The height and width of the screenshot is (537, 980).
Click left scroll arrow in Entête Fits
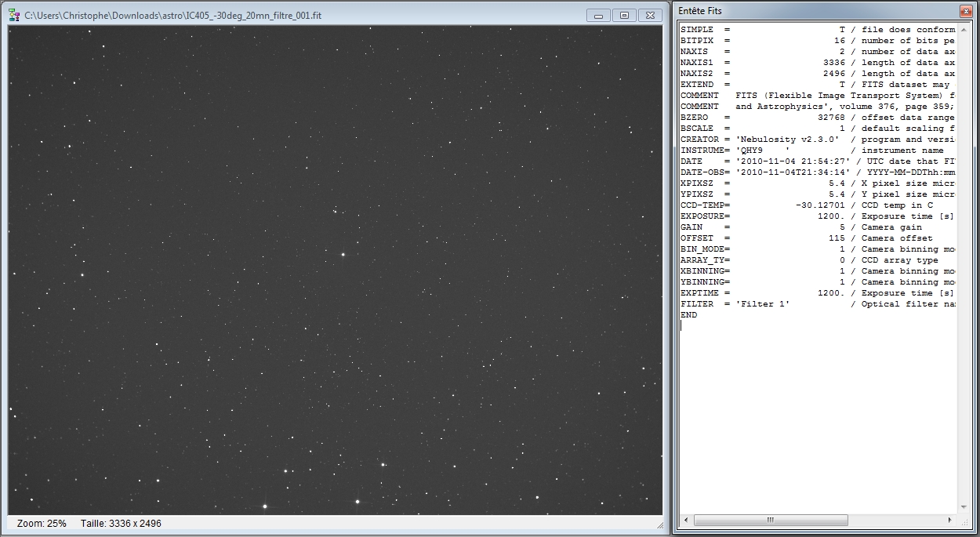coord(686,521)
